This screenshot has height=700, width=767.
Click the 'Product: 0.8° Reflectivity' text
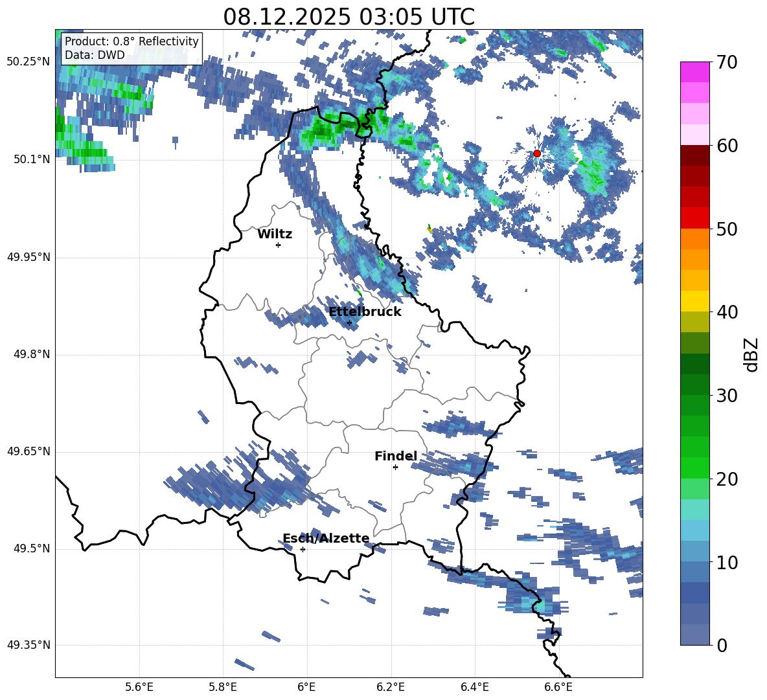[132, 41]
